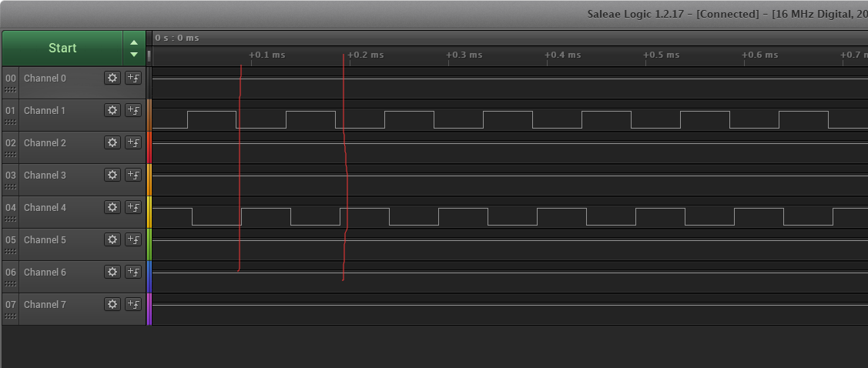Click the +0.5 ms timeline marker
Image resolution: width=868 pixels, height=368 pixels.
(x=661, y=55)
